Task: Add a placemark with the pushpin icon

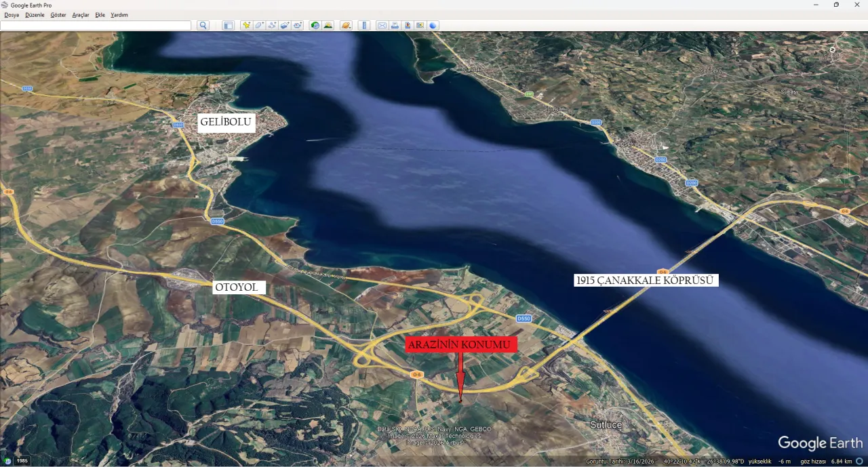Action: (x=246, y=25)
